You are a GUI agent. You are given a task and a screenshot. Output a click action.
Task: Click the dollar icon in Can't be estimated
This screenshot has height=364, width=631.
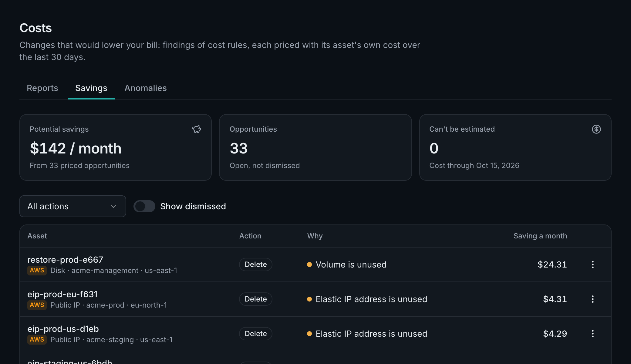596,129
